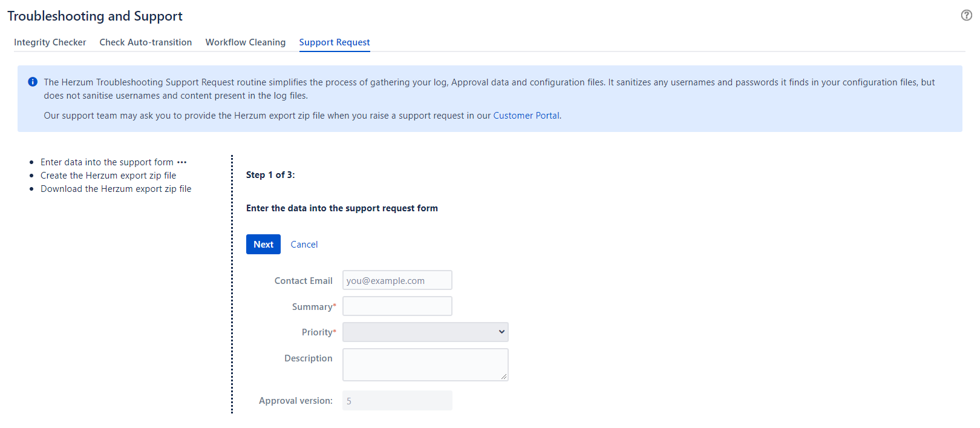
Task: Click the blue info icon in banner
Action: tap(33, 82)
